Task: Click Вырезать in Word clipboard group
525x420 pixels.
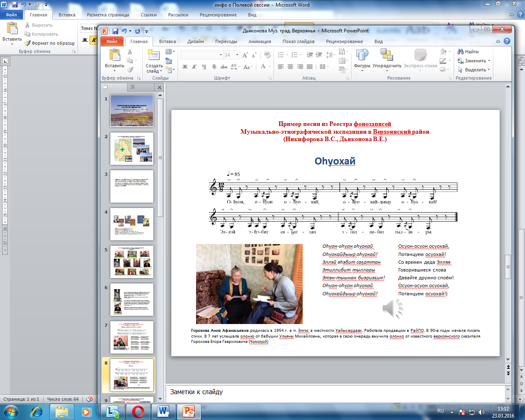Action: (x=39, y=25)
